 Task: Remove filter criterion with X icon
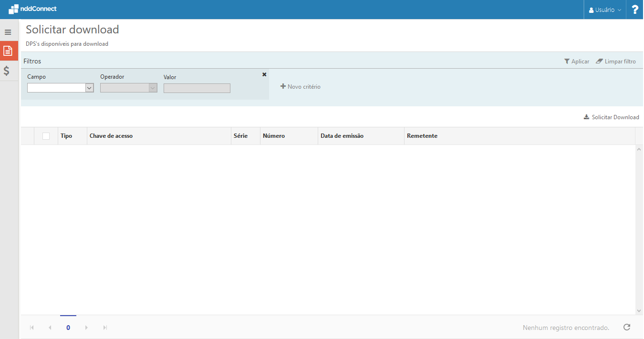tap(264, 74)
